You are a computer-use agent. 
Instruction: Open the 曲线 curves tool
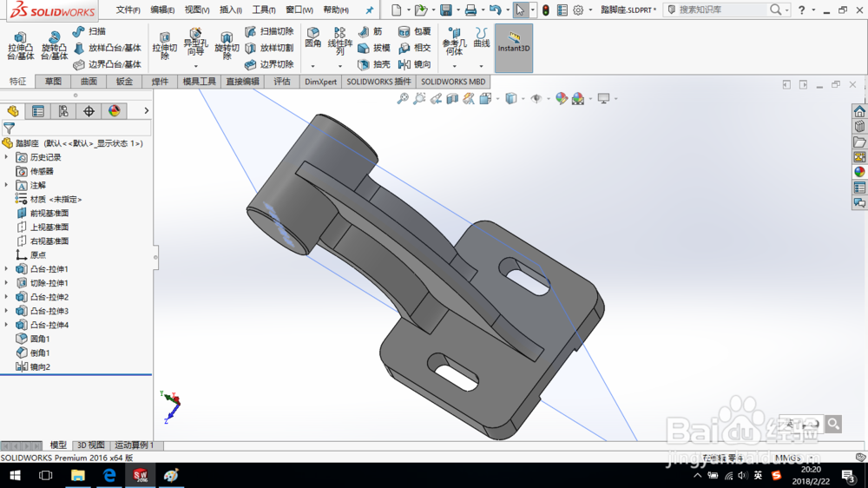click(x=481, y=37)
